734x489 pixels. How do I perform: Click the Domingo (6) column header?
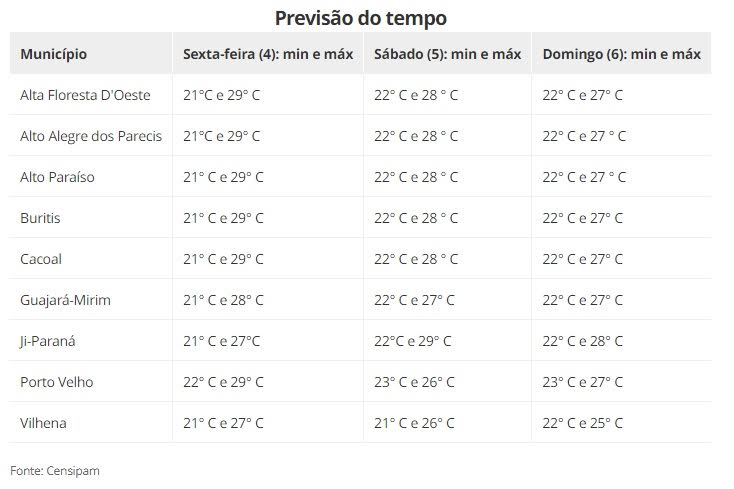tap(621, 54)
